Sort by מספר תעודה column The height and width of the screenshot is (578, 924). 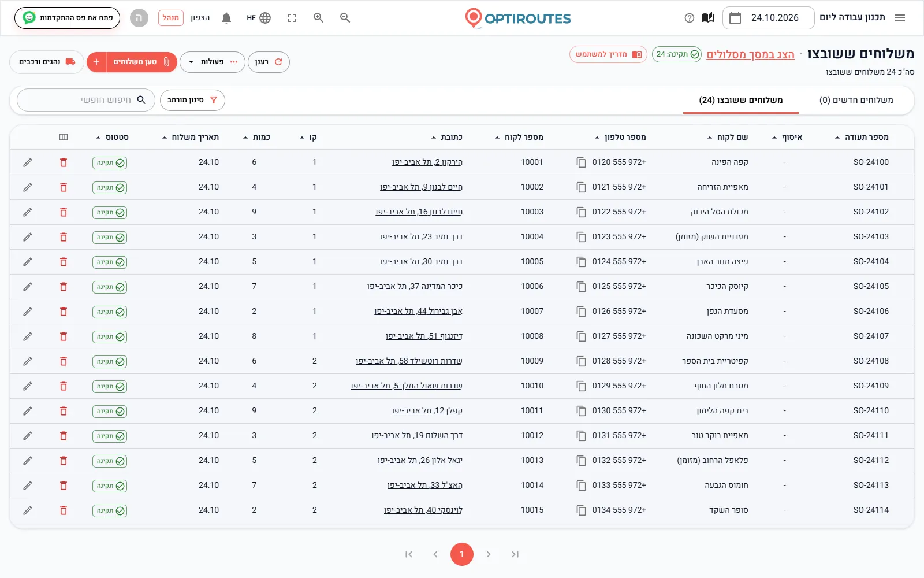coord(862,138)
